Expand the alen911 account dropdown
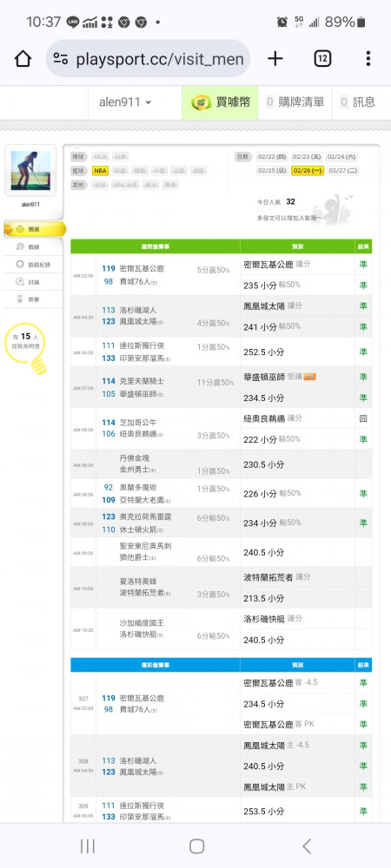The height and width of the screenshot is (868, 391). [125, 102]
